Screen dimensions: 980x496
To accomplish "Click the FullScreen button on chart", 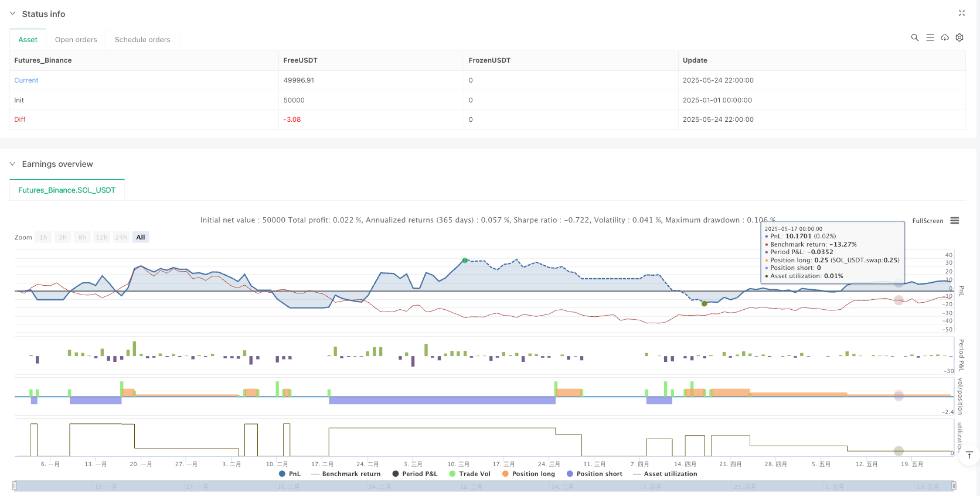I will 927,221.
